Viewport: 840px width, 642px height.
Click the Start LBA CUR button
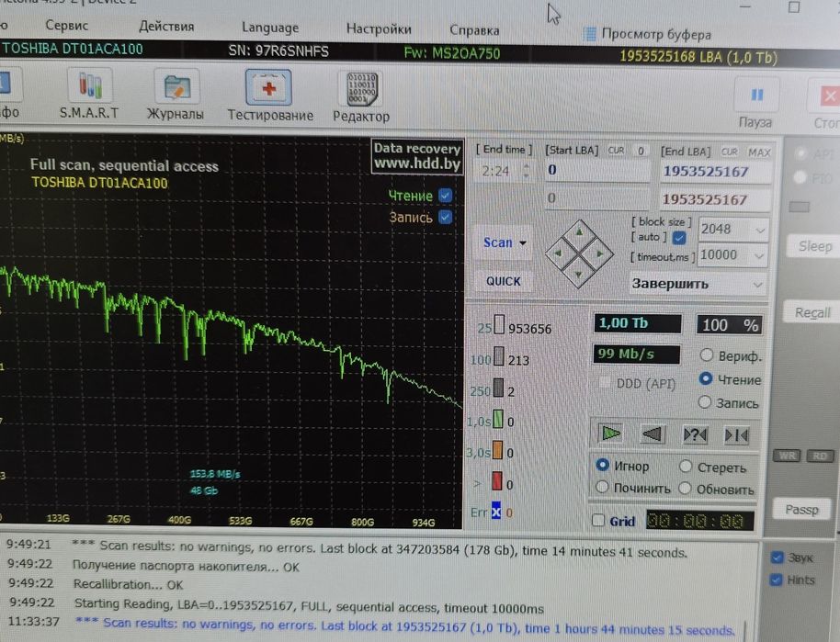pyautogui.click(x=616, y=151)
